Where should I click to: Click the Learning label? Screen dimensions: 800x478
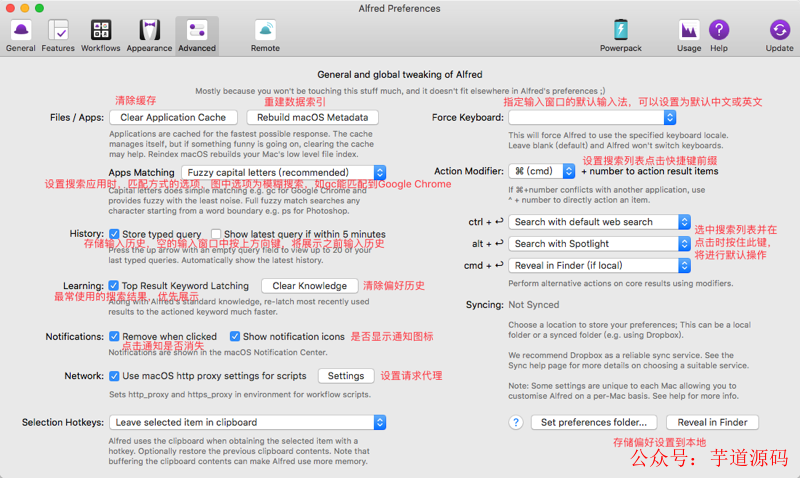point(83,286)
